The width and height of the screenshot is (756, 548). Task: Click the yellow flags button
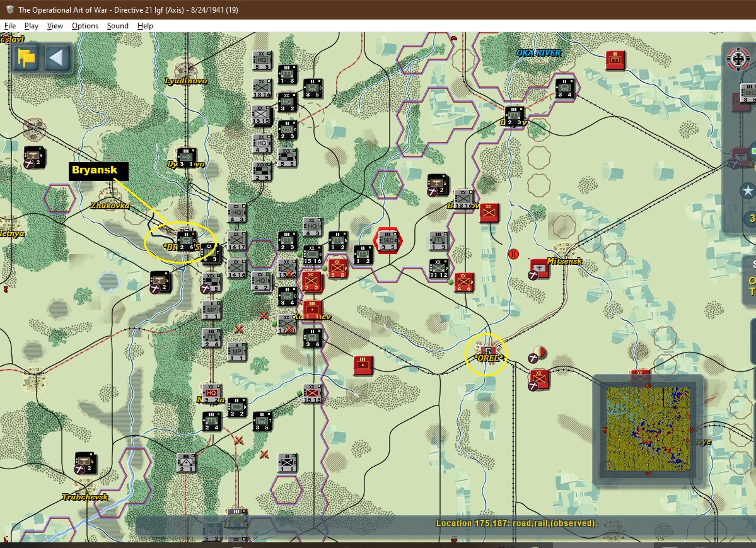(x=26, y=59)
